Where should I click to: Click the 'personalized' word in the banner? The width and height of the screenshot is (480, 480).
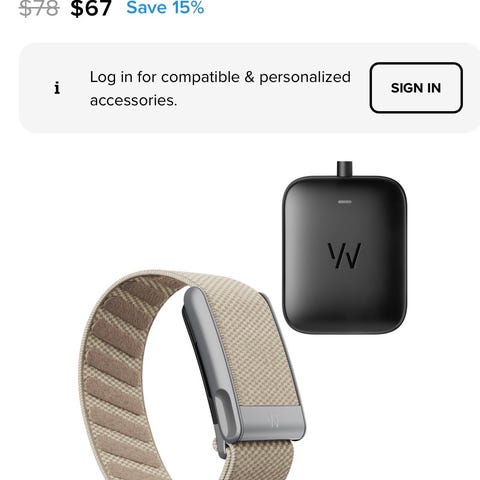(x=305, y=78)
